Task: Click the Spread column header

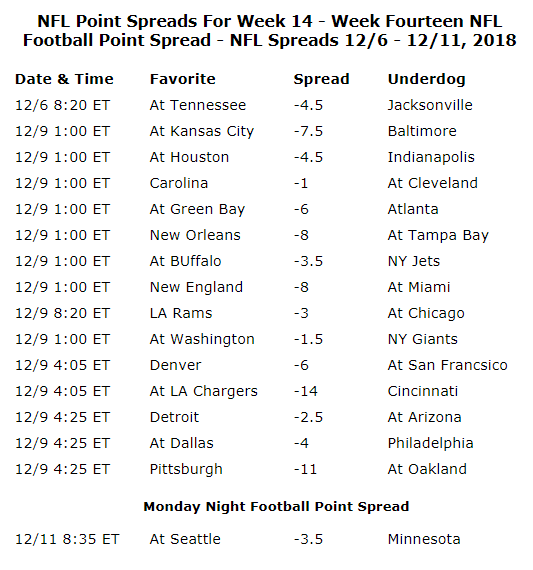Action: point(321,79)
